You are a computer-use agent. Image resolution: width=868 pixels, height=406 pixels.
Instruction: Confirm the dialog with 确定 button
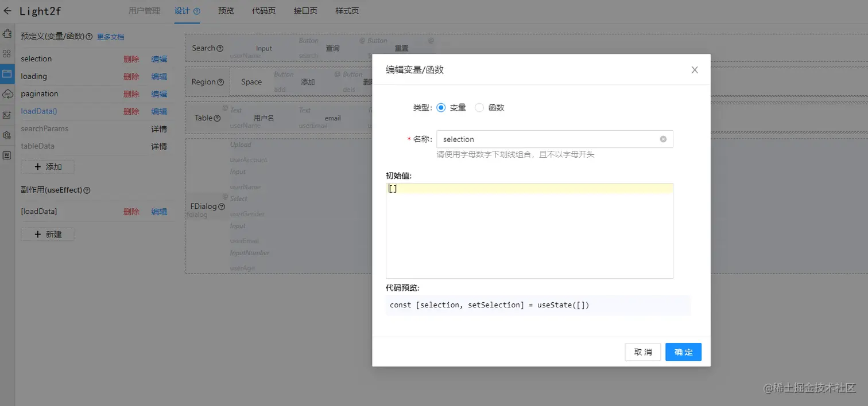(683, 352)
